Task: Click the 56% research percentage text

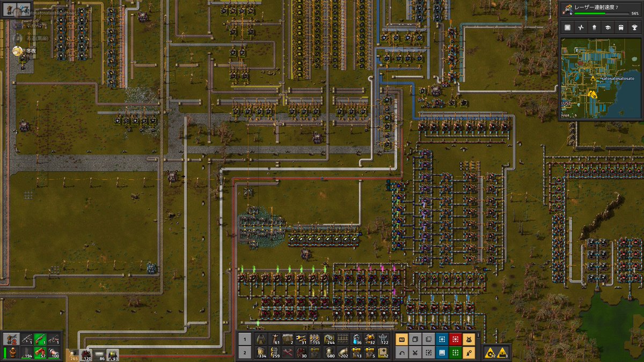Action: click(x=635, y=13)
